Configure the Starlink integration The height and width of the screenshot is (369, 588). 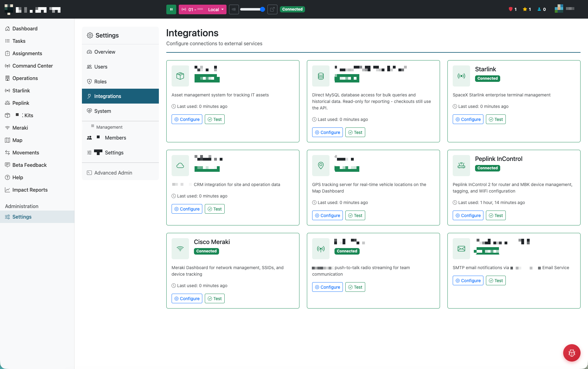[468, 119]
